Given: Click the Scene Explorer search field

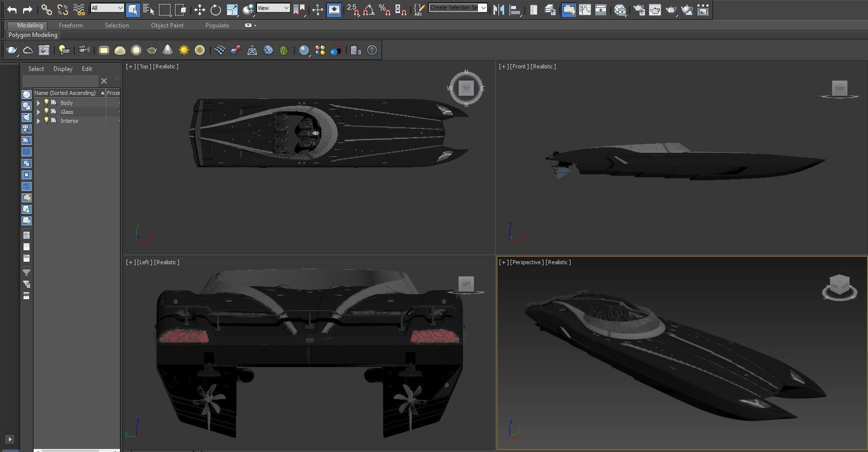Looking at the screenshot, I should pyautogui.click(x=60, y=80).
